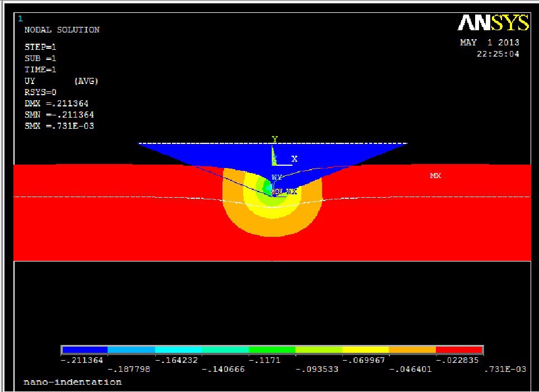
Task: Click the X axis label of the triad
Action: coord(294,159)
